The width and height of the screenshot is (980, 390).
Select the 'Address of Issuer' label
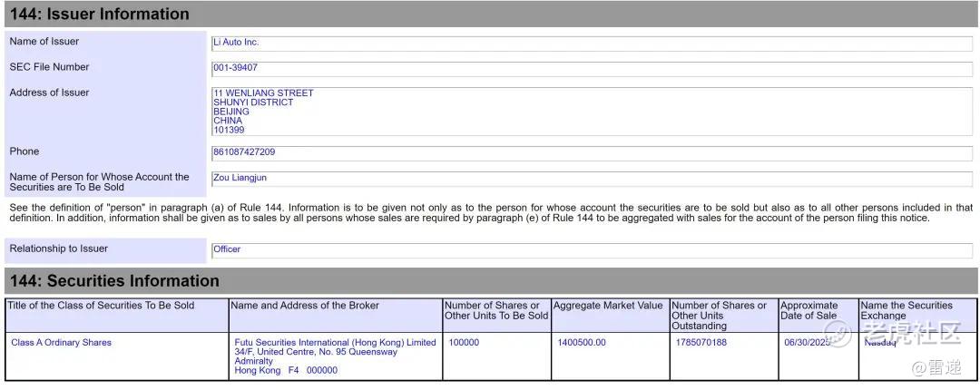(49, 93)
